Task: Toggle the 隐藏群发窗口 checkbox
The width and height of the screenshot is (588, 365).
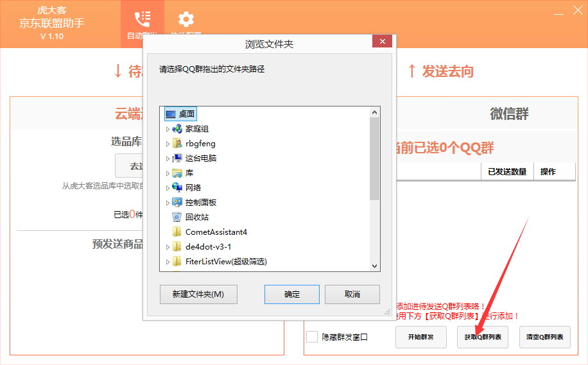Action: point(312,337)
